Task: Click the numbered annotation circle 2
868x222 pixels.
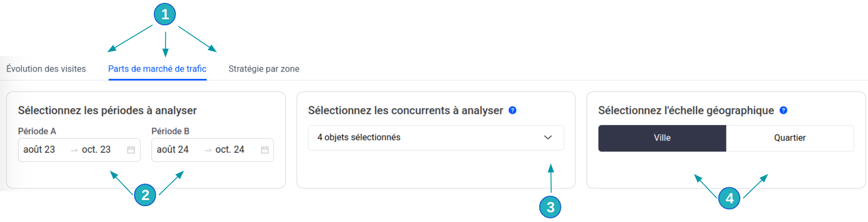Action: pos(145,195)
